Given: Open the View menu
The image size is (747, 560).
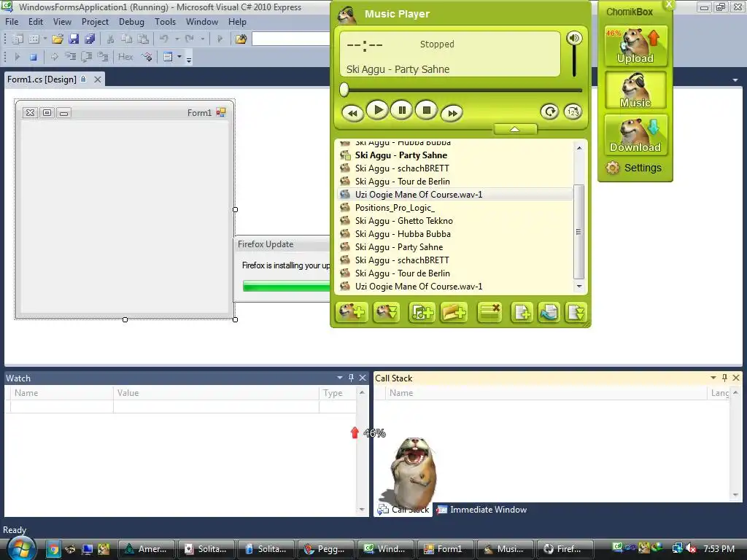Looking at the screenshot, I should (62, 22).
